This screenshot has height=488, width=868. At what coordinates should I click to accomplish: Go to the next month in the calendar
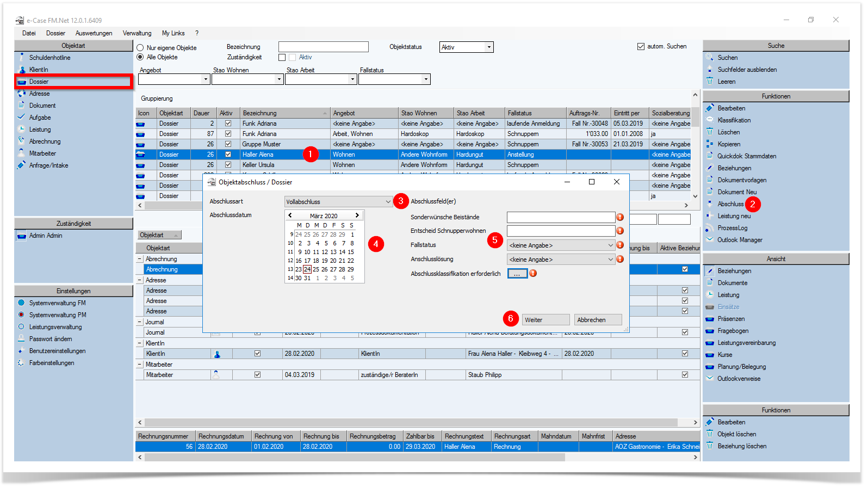[x=357, y=215]
